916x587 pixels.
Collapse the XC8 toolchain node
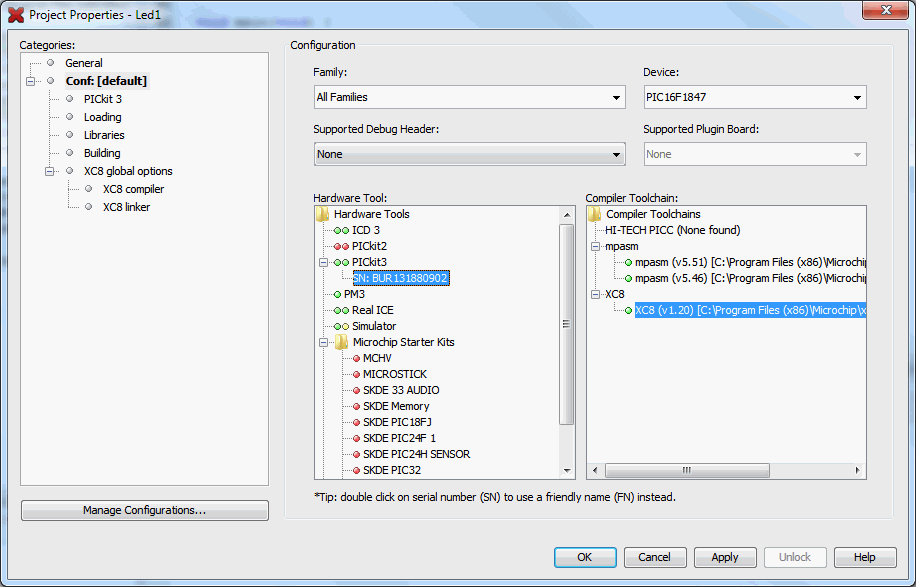click(x=595, y=294)
